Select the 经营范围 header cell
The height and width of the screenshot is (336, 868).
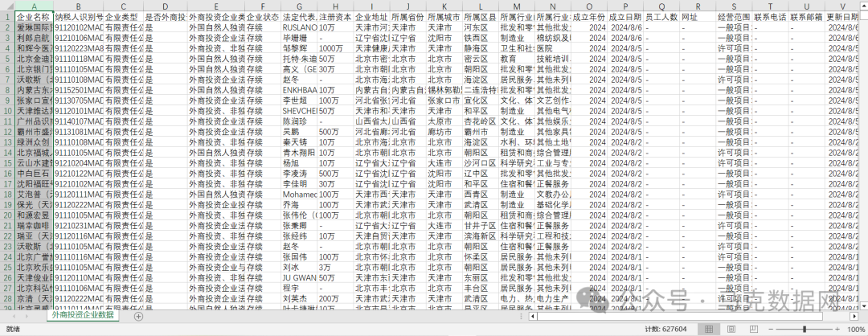(x=734, y=17)
